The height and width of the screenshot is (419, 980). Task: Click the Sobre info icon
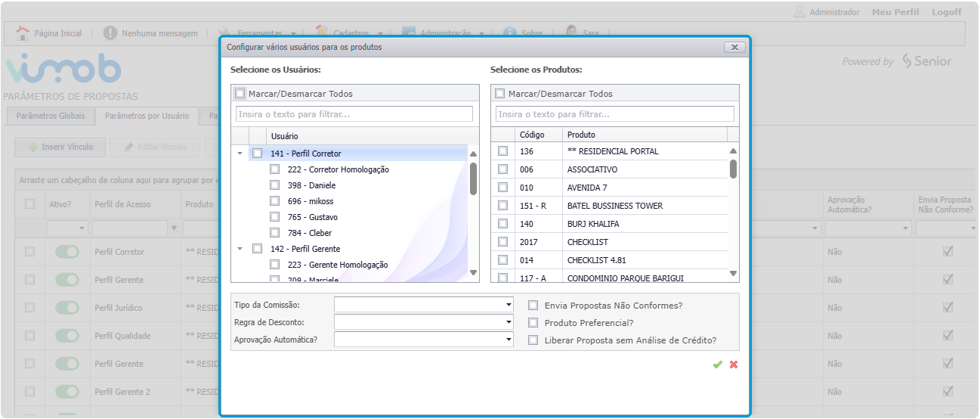pos(510,33)
